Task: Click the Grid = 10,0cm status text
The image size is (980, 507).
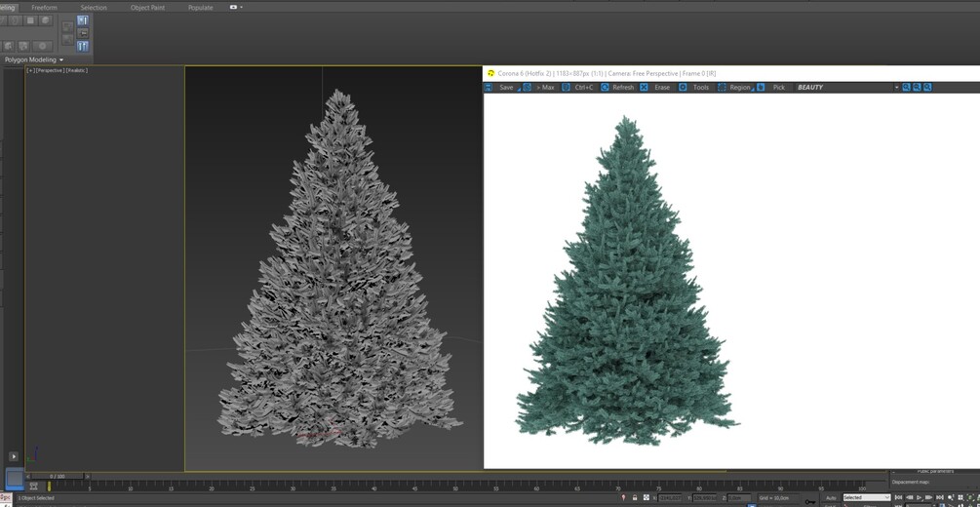Action: [x=773, y=497]
